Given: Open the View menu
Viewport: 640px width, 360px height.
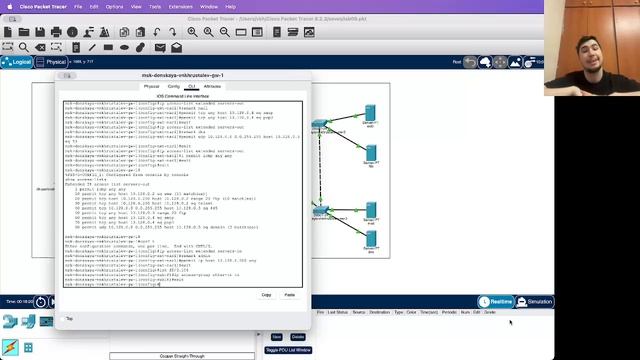Looking at the screenshot, I should [x=136, y=7].
